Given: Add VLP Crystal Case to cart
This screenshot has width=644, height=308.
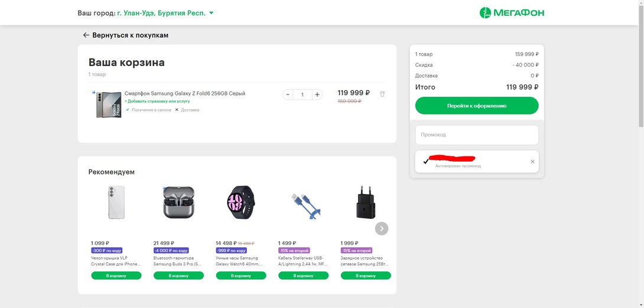Looking at the screenshot, I should coord(116,276).
